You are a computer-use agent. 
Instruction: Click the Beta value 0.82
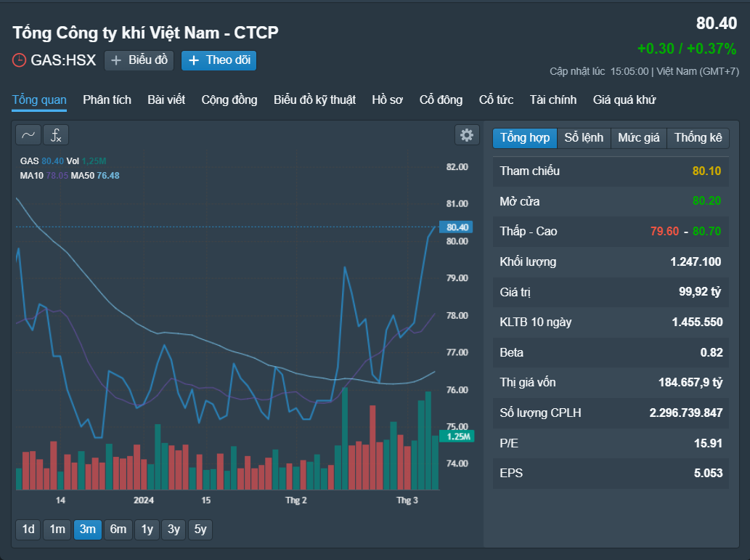(x=712, y=353)
